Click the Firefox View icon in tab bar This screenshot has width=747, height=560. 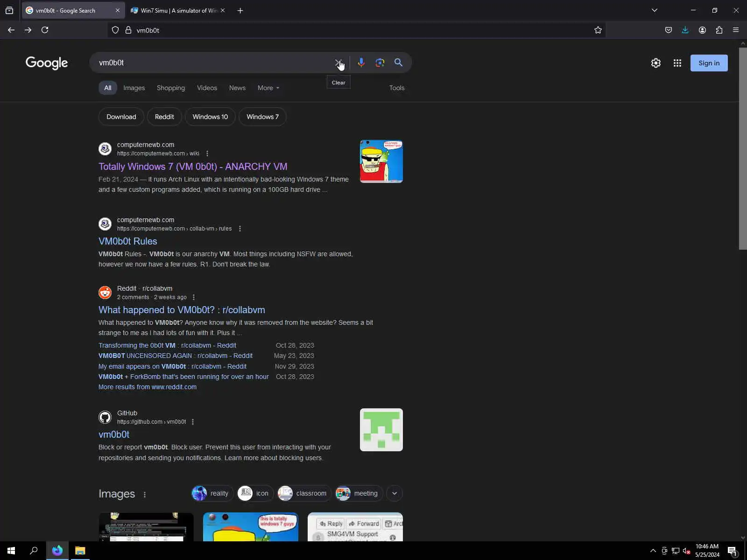pyautogui.click(x=9, y=10)
